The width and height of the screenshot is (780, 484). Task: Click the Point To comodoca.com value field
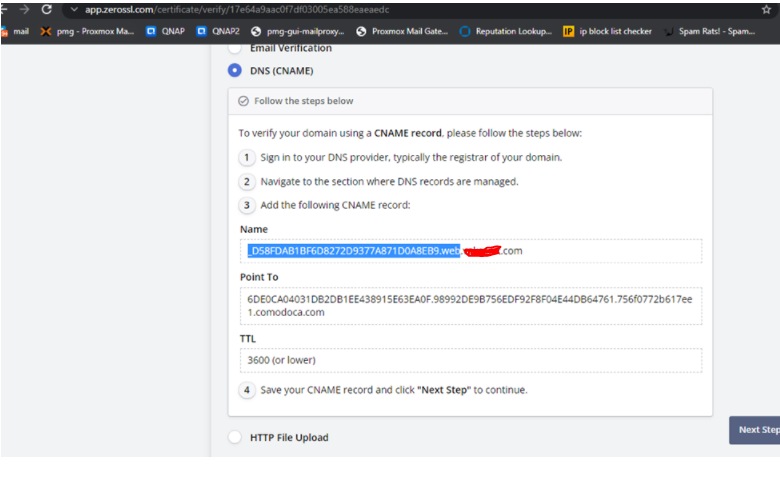pos(470,305)
